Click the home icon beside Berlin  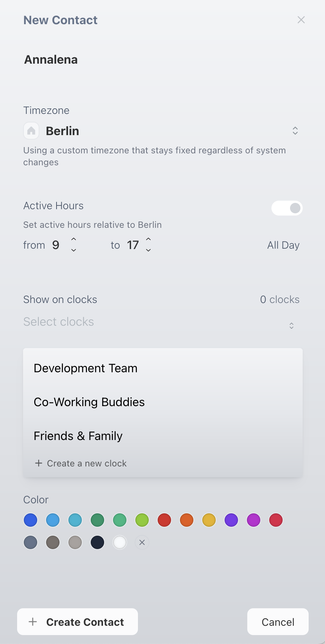tap(31, 131)
